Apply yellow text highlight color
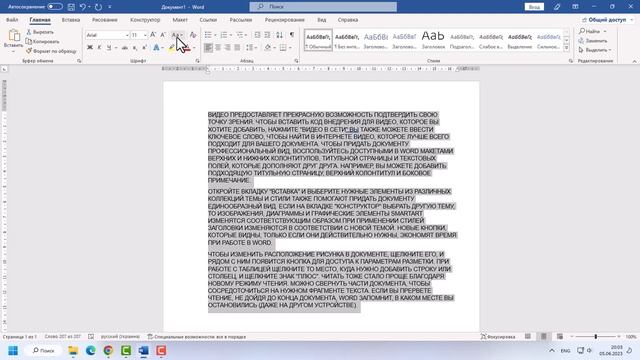The image size is (640, 360). 172,48
